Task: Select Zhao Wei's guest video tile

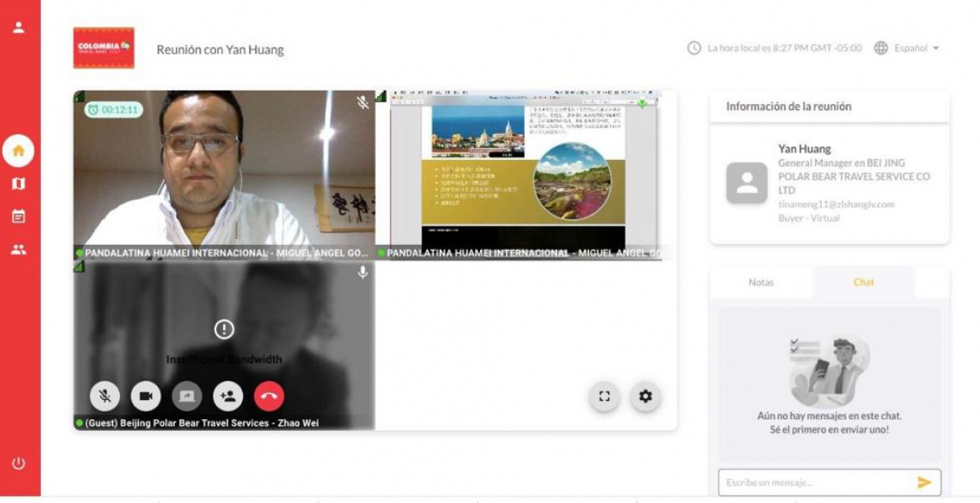Action: click(224, 345)
